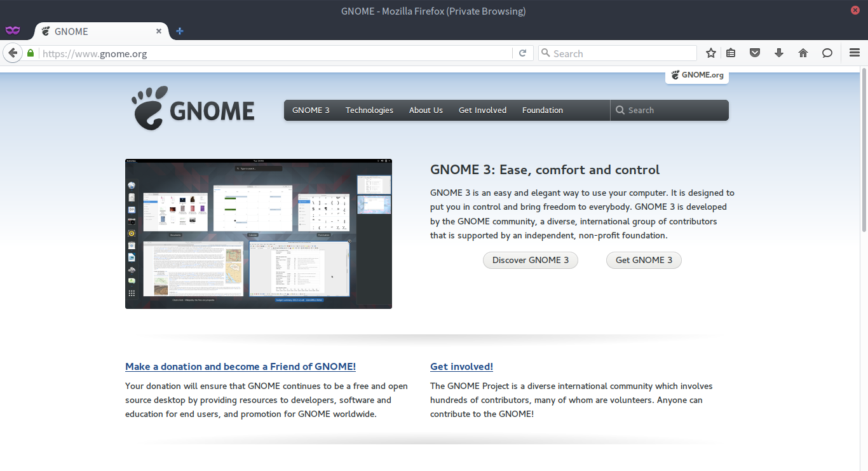Image resolution: width=868 pixels, height=471 pixels.
Task: Open a new tab with plus icon
Action: [180, 31]
